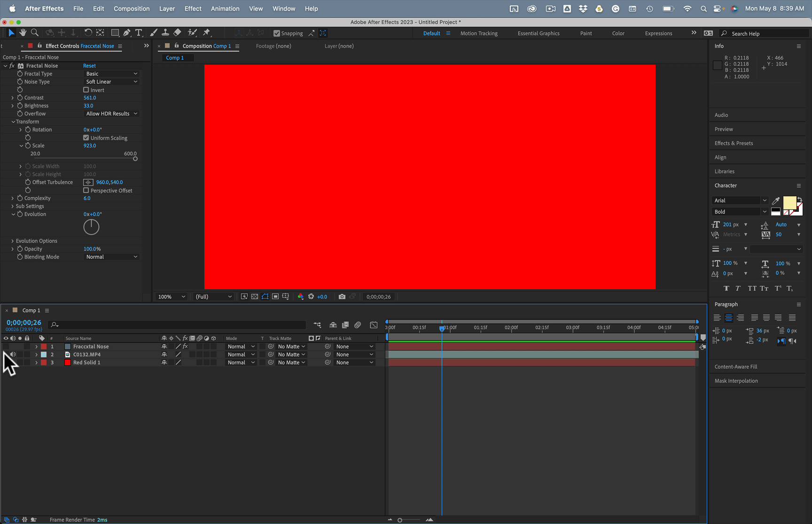The width and height of the screenshot is (812, 524).
Task: Click the text fill color swatch
Action: [789, 203]
